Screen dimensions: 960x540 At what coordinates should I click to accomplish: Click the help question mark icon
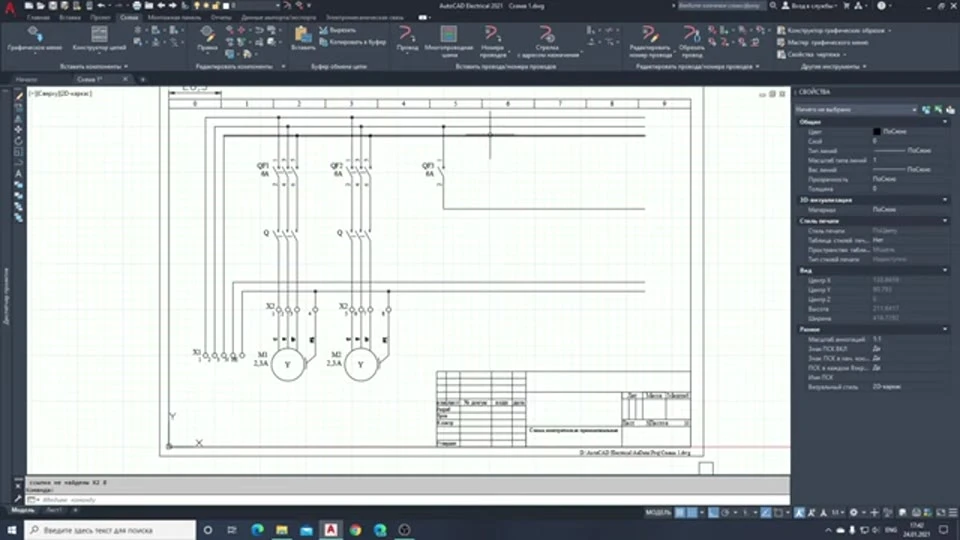(x=881, y=6)
